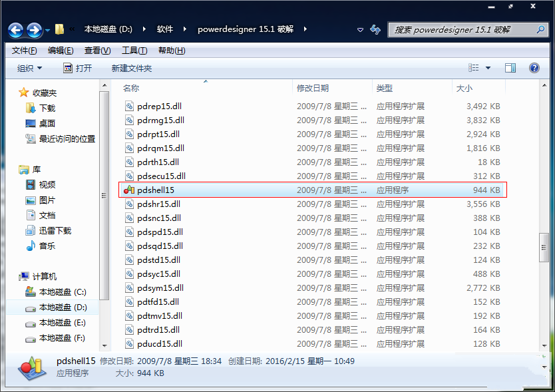Open the 组织 dropdown
This screenshot has height=392, width=555.
tap(29, 69)
